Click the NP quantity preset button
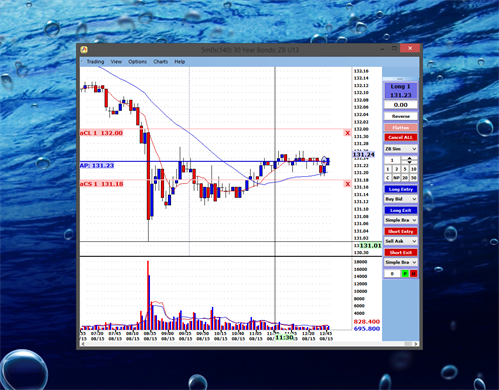Viewport: 499px width, 390px height. [x=396, y=178]
